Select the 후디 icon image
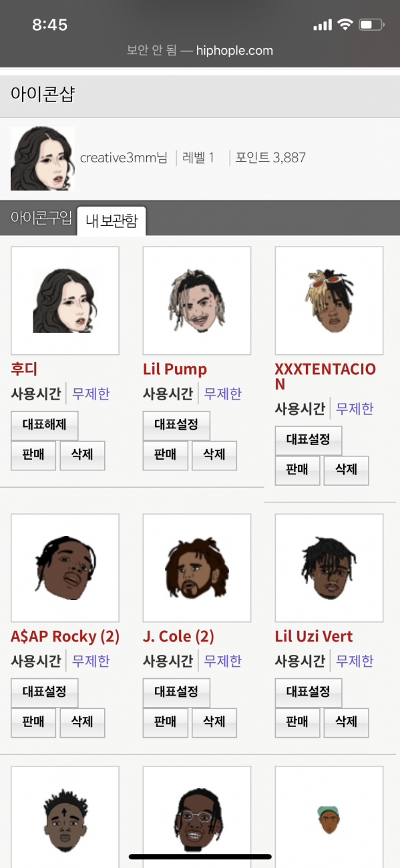The width and height of the screenshot is (400, 868). tap(65, 301)
